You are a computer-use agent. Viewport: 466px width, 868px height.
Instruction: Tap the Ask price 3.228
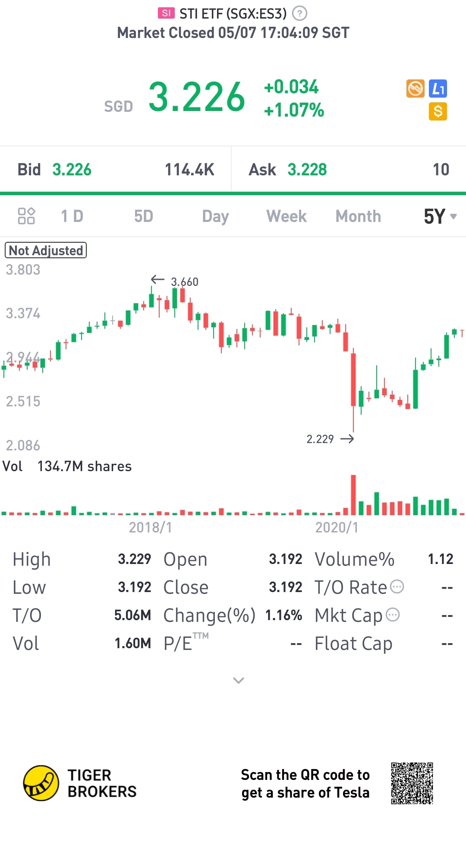(x=307, y=170)
